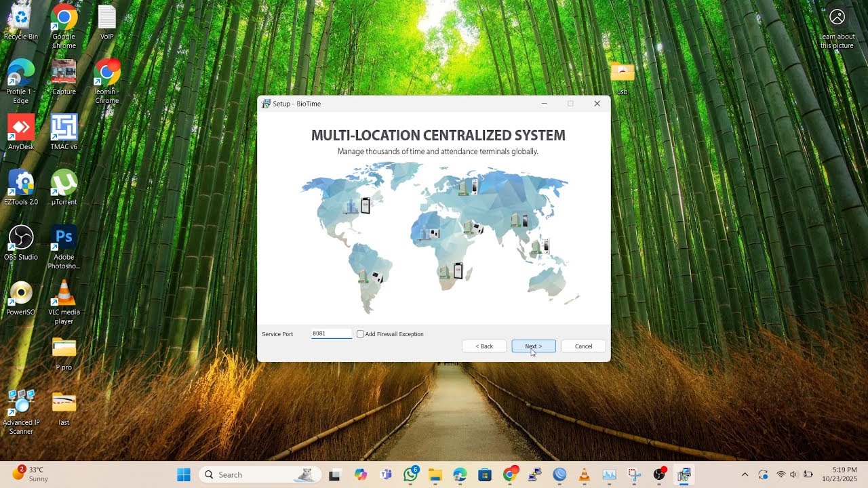Open the weather widget showing 33°C
Image resolution: width=868 pixels, height=488 pixels.
[x=31, y=474]
